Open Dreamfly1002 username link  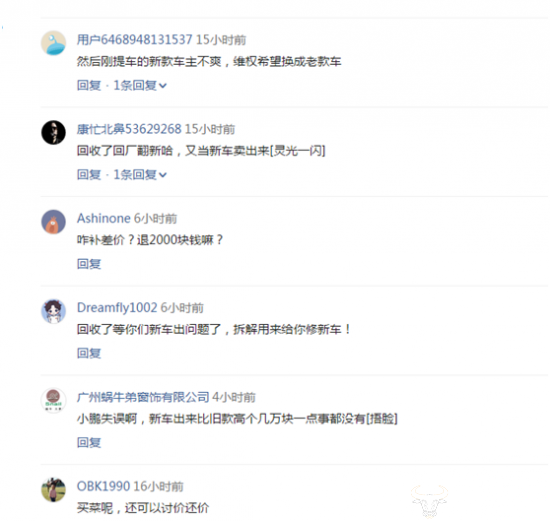pos(117,308)
